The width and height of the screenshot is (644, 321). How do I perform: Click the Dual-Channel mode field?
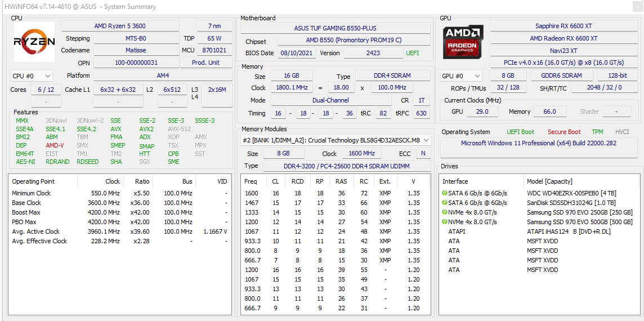331,100
